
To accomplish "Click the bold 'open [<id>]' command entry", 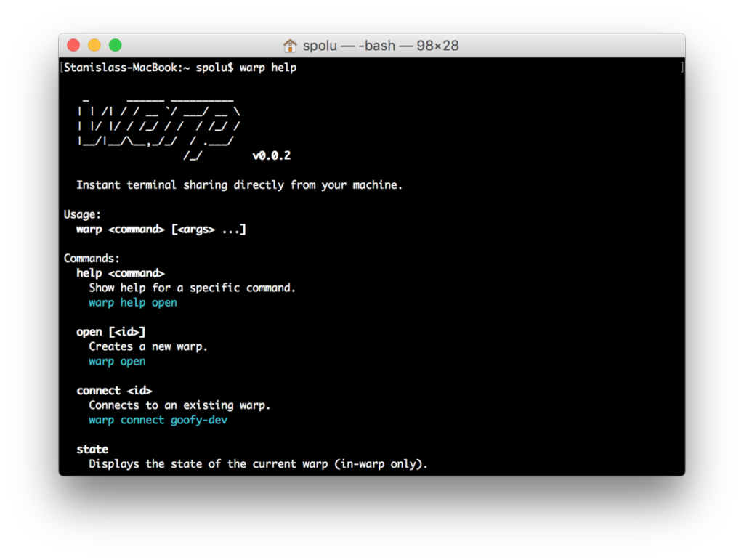I will [111, 332].
